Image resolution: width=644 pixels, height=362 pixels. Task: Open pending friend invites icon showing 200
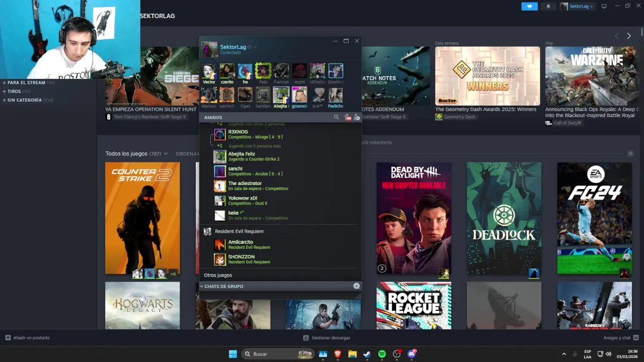tap(347, 117)
